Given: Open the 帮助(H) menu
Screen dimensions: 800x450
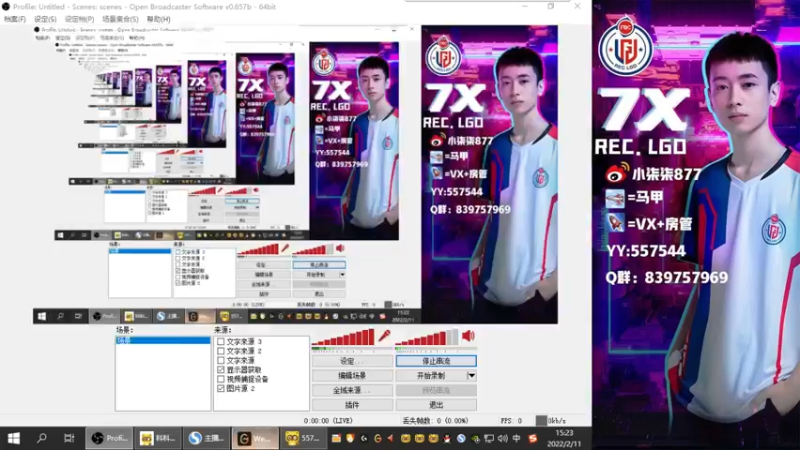Looking at the screenshot, I should 159,19.
